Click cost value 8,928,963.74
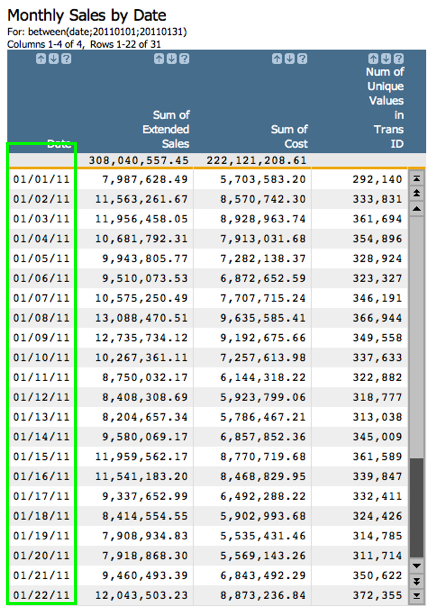The image size is (437, 616). [x=263, y=219]
